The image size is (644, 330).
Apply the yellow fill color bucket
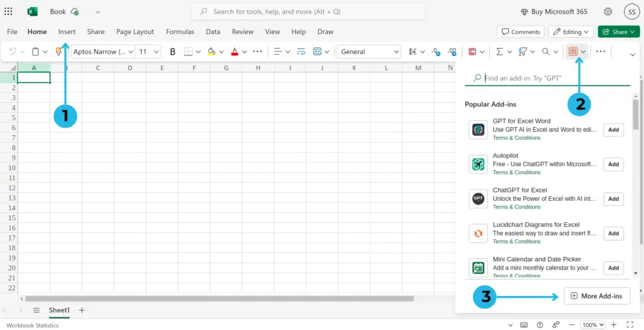click(x=211, y=52)
